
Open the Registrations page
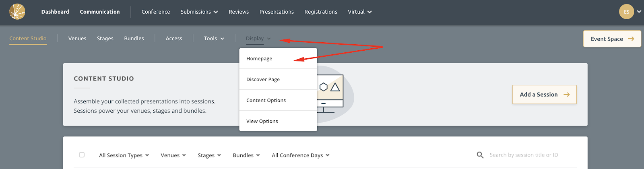(x=321, y=12)
